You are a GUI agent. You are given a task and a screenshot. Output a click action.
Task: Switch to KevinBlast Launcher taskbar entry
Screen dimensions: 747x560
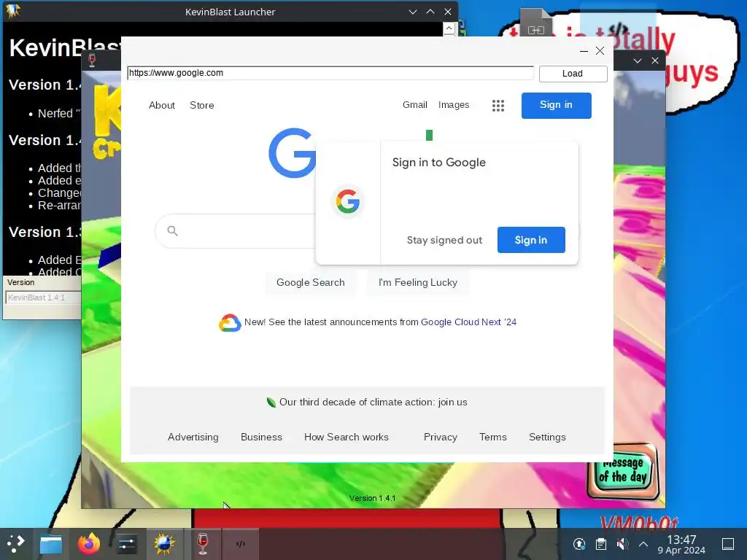click(164, 544)
